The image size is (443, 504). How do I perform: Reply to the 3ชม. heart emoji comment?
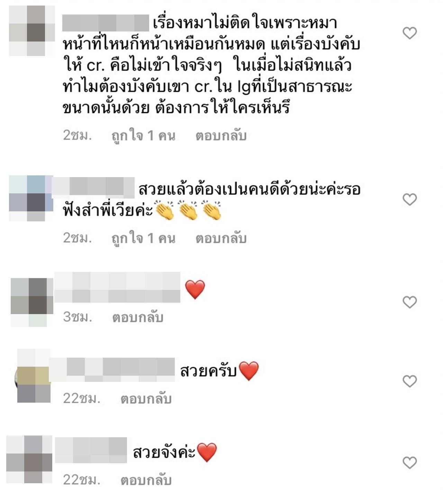pos(137,317)
